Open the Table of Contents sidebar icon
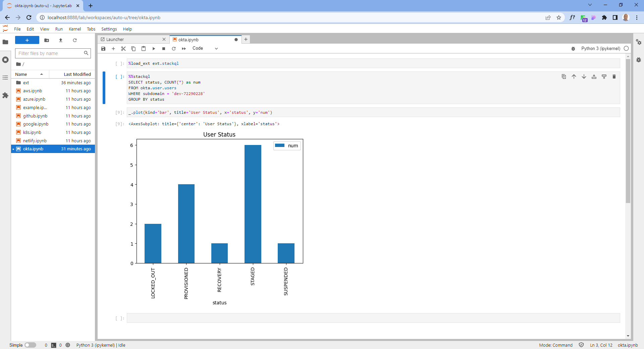 click(5, 78)
